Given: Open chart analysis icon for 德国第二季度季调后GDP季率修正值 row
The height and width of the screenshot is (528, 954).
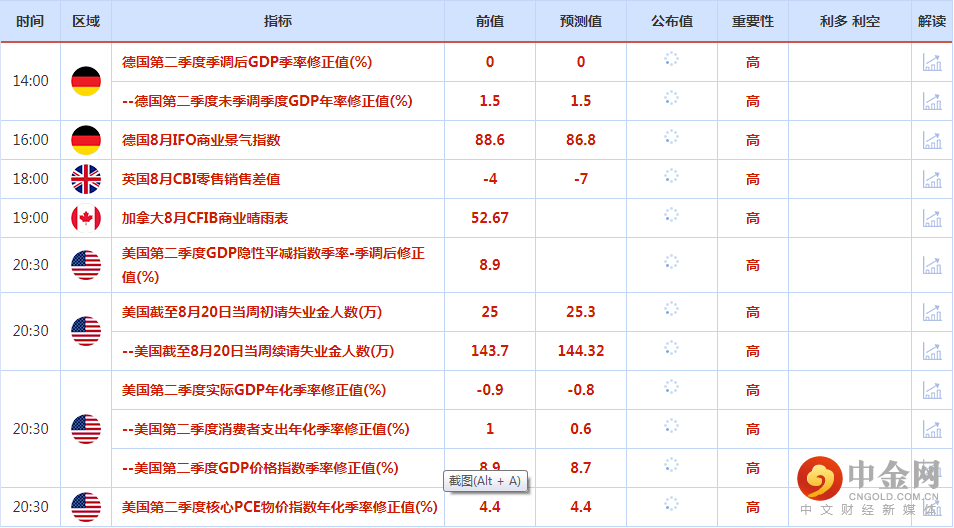Looking at the screenshot, I should pyautogui.click(x=931, y=62).
